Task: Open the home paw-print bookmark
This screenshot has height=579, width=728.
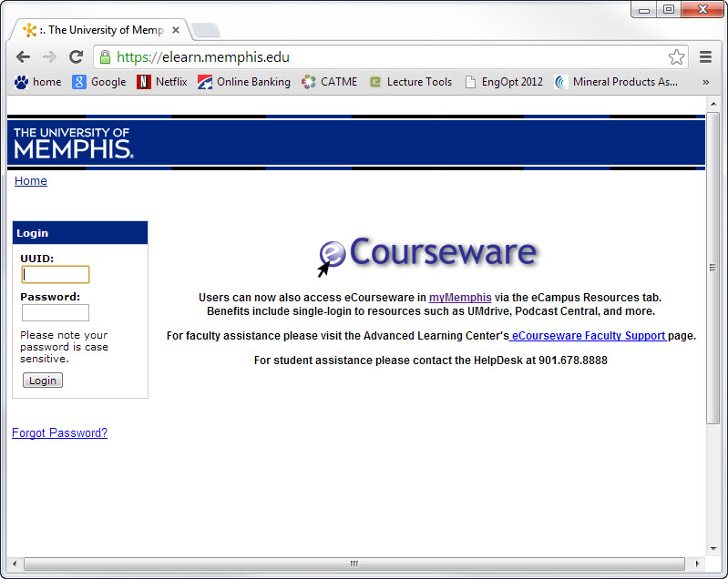Action: click(37, 82)
